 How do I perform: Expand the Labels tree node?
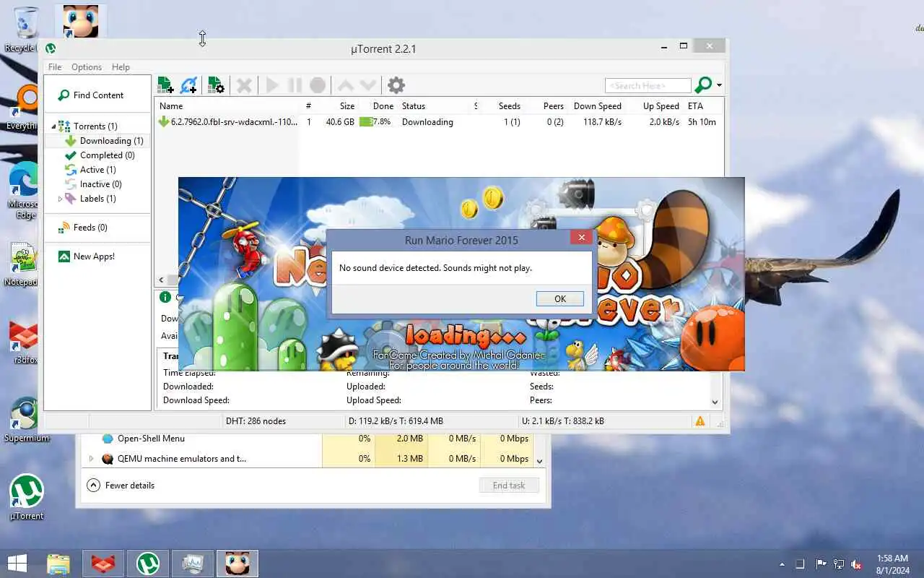60,199
